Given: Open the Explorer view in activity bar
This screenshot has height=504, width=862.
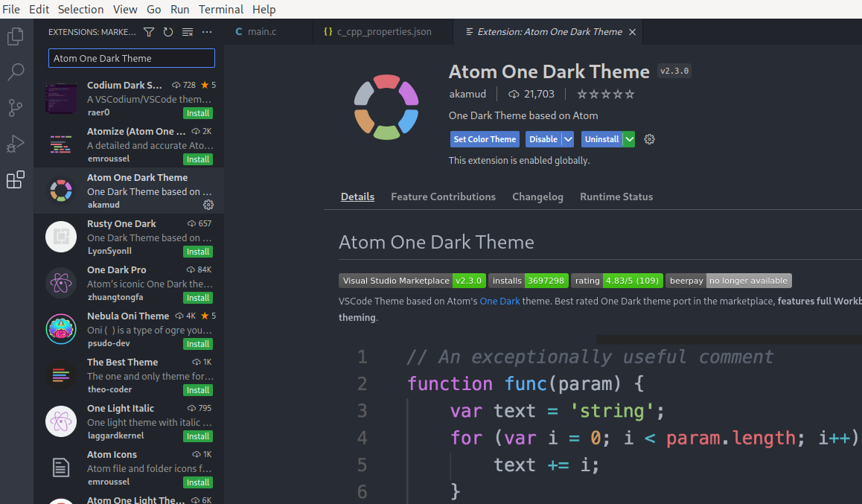Looking at the screenshot, I should click(x=16, y=36).
